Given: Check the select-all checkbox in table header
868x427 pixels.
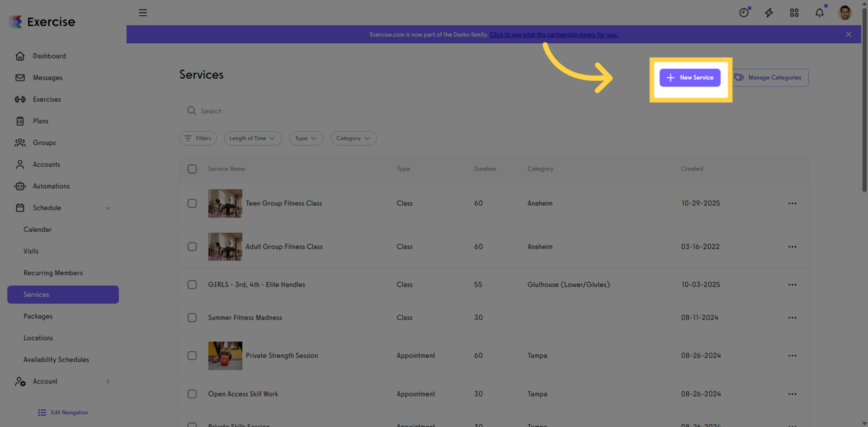Looking at the screenshot, I should click(x=192, y=169).
